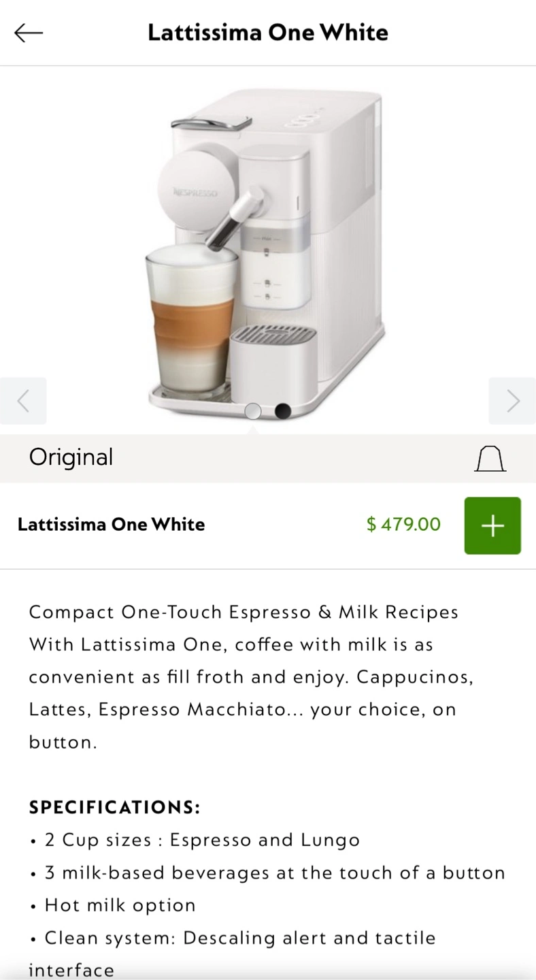
Task: Add Lattissima One White to cart
Action: point(492,525)
